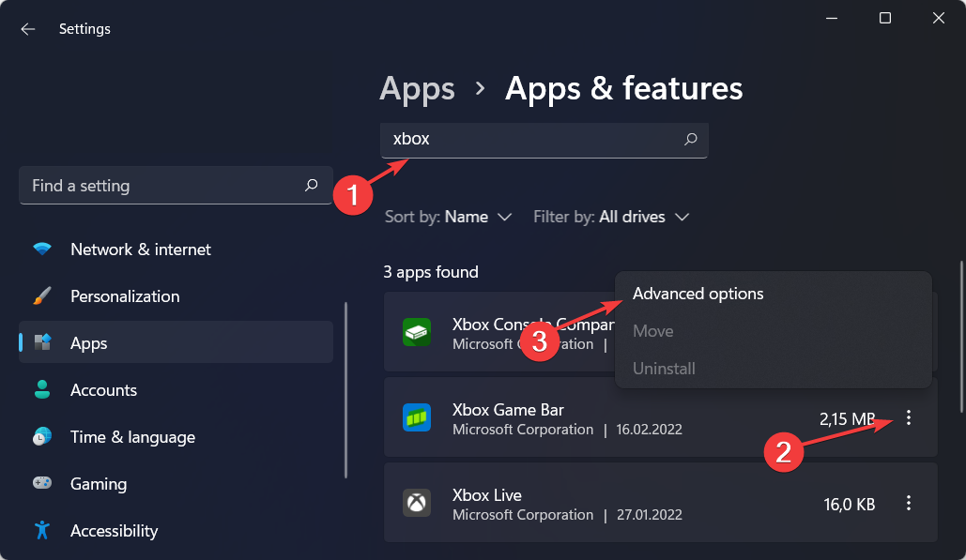Viewport: 966px width, 560px height.
Task: Close the Settings window
Action: [x=938, y=18]
